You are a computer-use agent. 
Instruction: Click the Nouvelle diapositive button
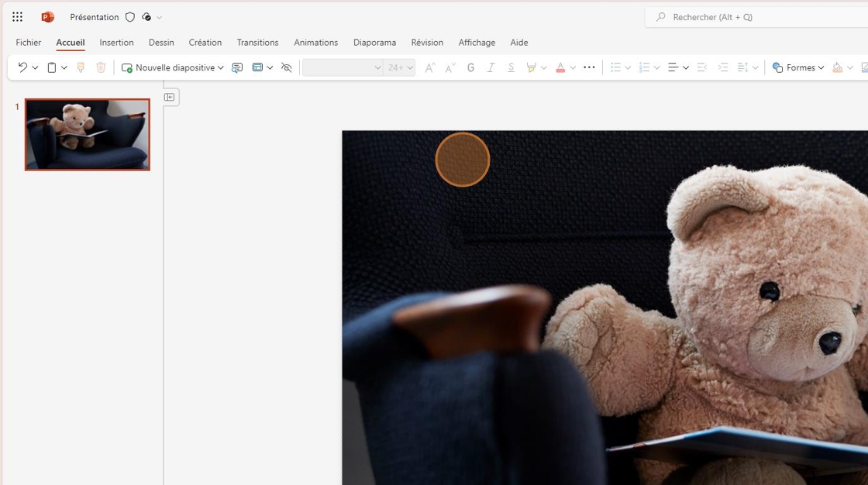167,67
